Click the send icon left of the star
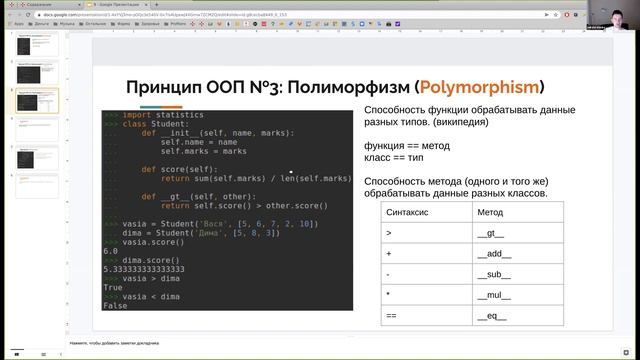This screenshot has height=360, width=640. tap(547, 15)
